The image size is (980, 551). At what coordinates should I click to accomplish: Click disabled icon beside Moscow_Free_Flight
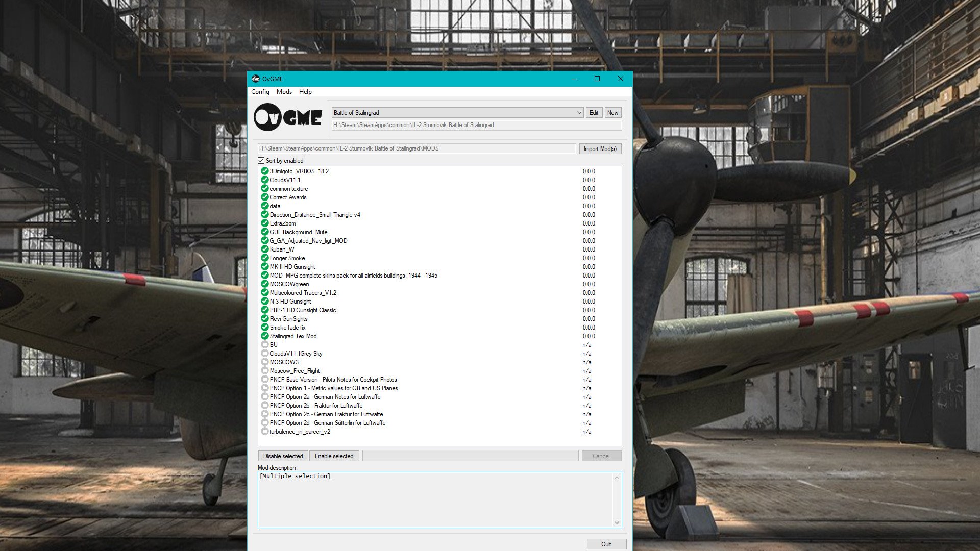click(x=264, y=370)
